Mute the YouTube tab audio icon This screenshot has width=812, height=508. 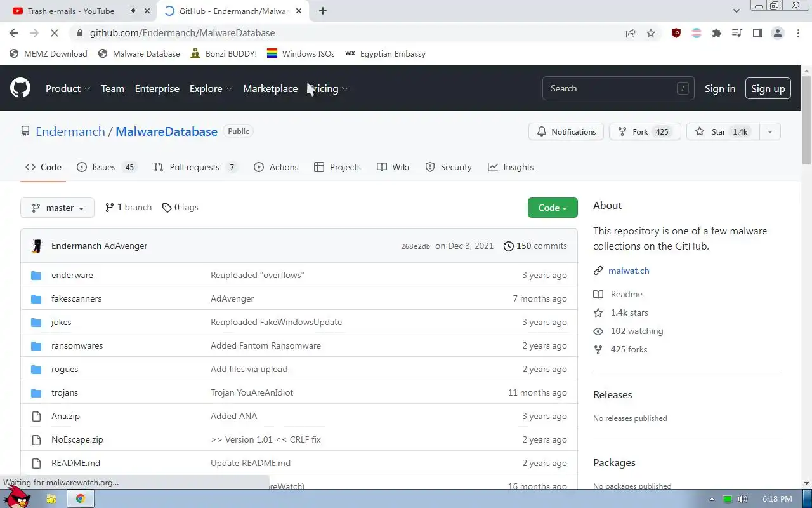pyautogui.click(x=133, y=11)
